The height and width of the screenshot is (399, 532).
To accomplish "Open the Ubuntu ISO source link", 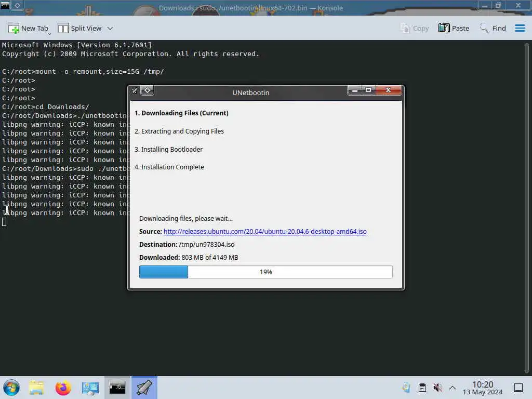I will [x=265, y=231].
